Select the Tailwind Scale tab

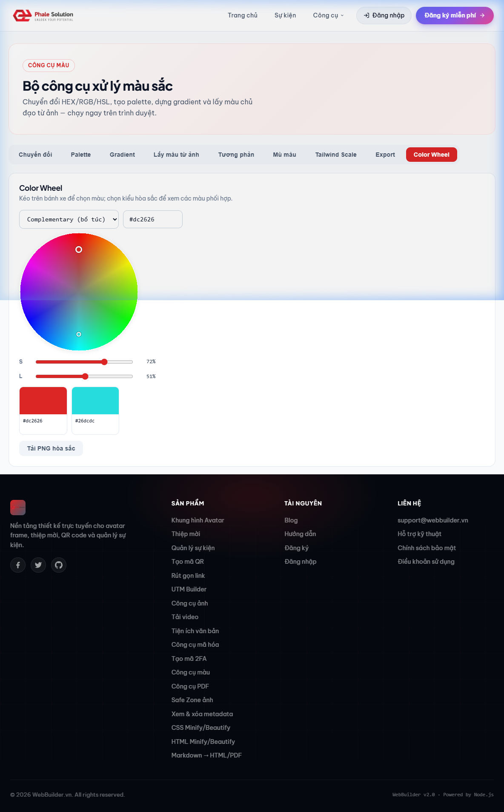[x=336, y=155]
